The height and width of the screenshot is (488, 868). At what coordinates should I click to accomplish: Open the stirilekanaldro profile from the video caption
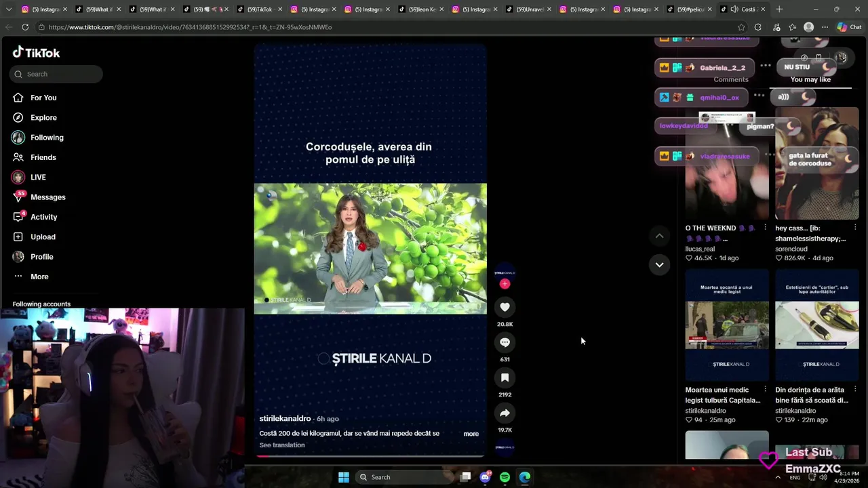285,419
